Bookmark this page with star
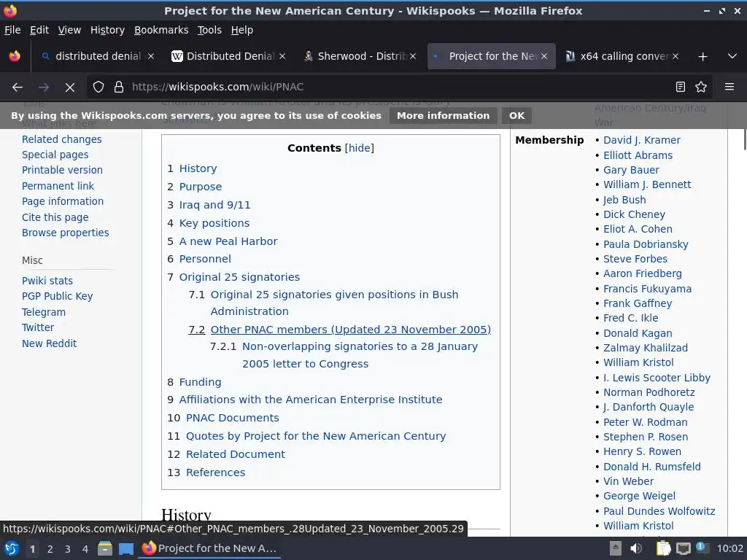Viewport: 747px width, 560px height. tap(701, 87)
